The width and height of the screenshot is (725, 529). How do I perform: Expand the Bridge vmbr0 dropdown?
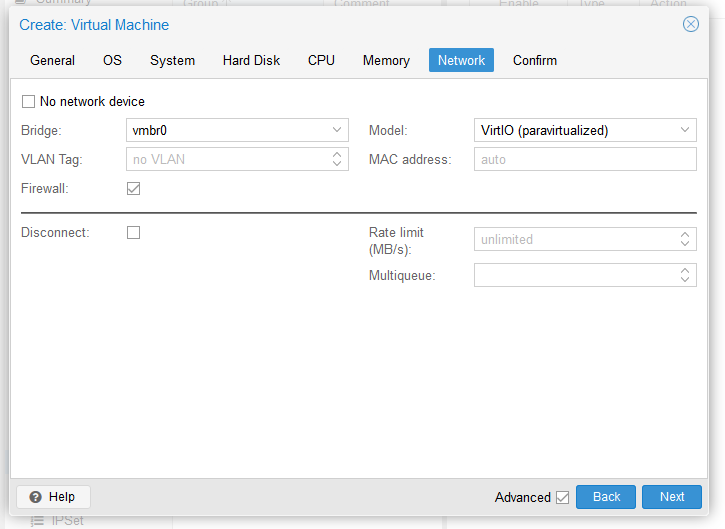(x=337, y=130)
